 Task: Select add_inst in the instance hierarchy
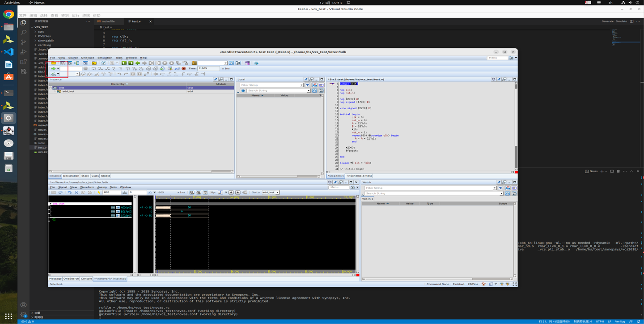[68, 91]
